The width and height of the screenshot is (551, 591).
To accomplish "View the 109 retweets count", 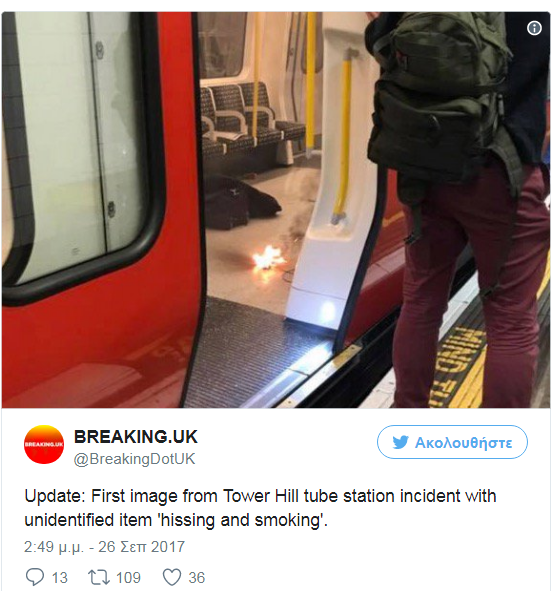I will pyautogui.click(x=128, y=577).
